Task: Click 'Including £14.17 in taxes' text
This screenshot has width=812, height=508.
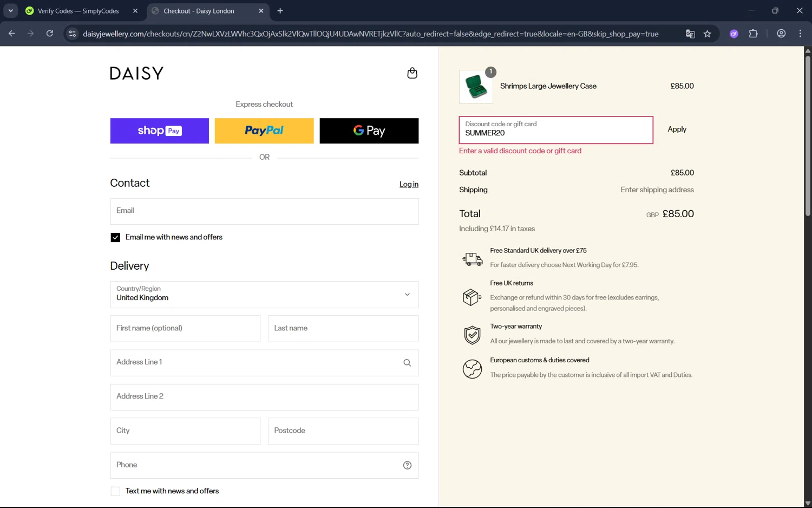Action: [497, 229]
